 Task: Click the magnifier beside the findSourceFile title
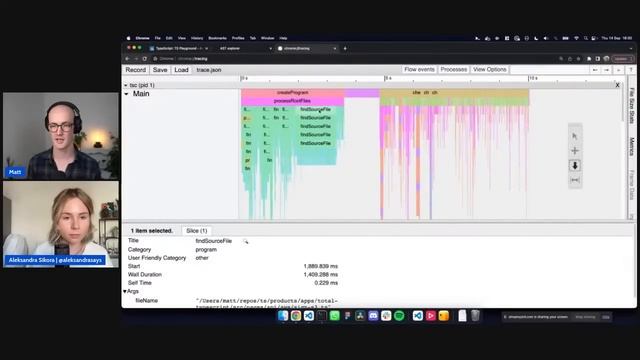pos(245,241)
